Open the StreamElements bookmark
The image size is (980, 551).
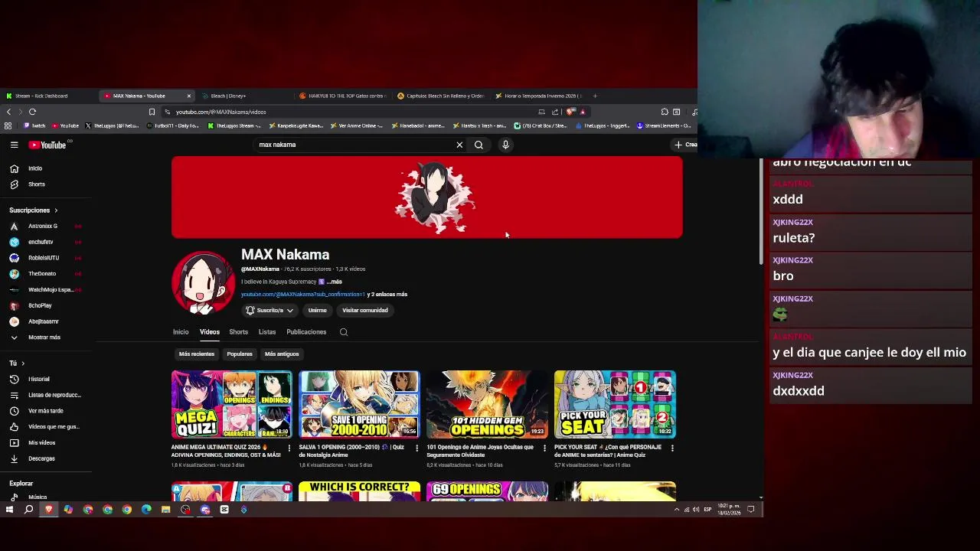point(665,126)
